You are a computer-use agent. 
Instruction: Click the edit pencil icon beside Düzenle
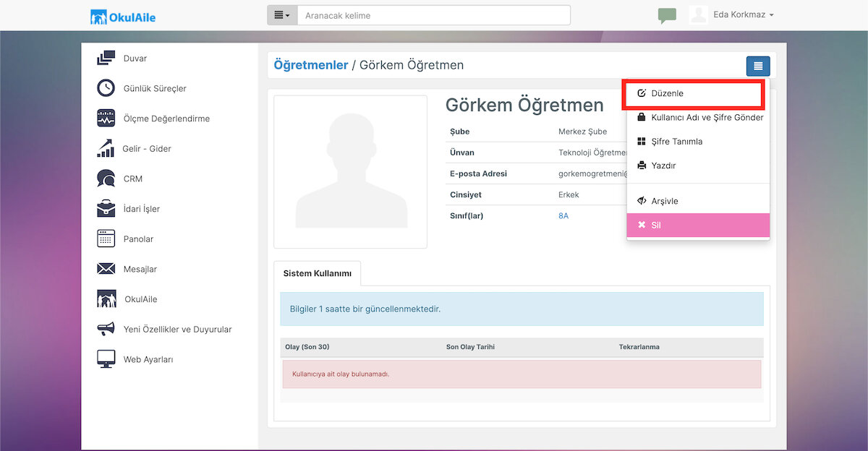641,93
